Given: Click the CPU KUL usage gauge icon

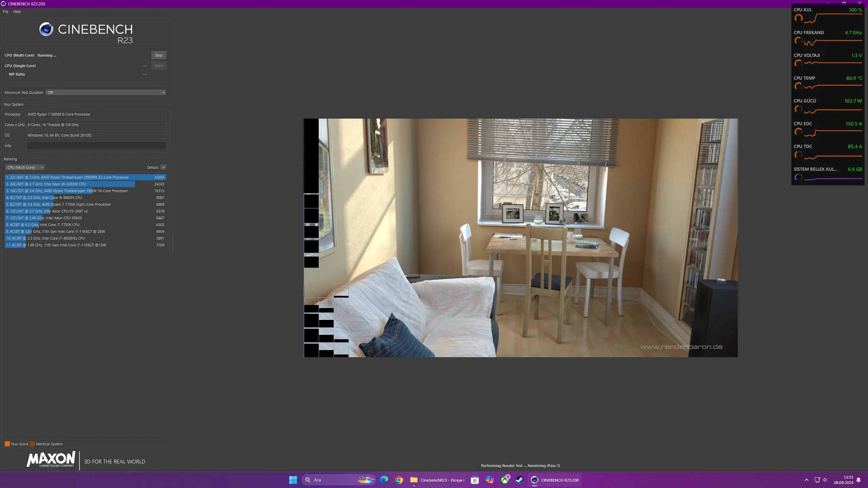Looking at the screenshot, I should (x=798, y=18).
